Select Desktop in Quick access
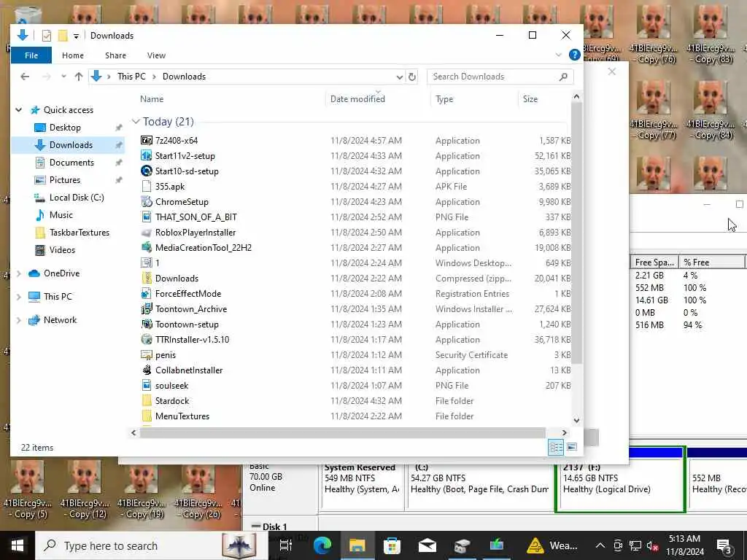Image resolution: width=747 pixels, height=560 pixels. (x=65, y=128)
